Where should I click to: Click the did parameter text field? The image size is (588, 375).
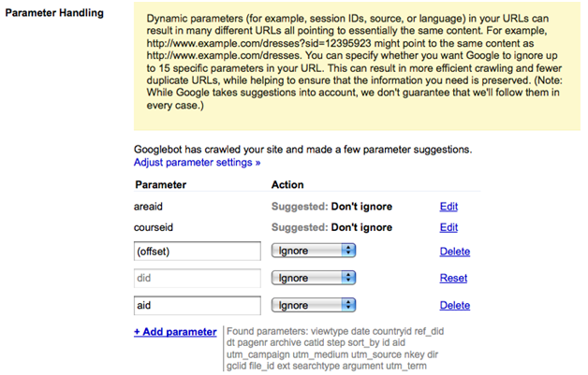tap(197, 278)
